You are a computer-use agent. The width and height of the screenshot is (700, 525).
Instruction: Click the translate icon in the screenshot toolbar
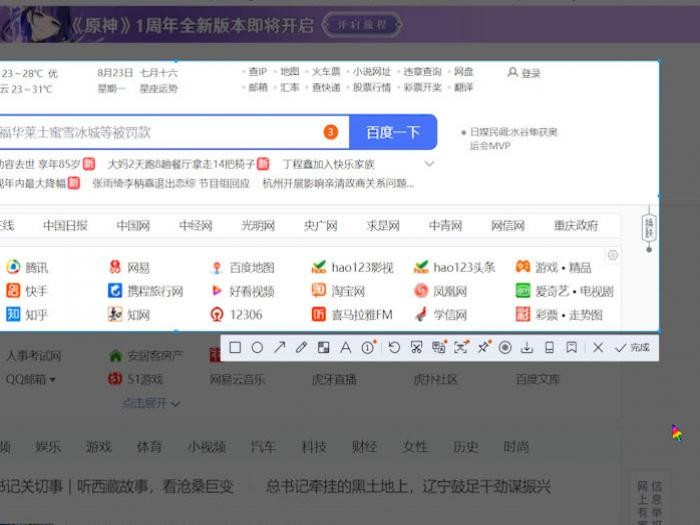point(439,347)
